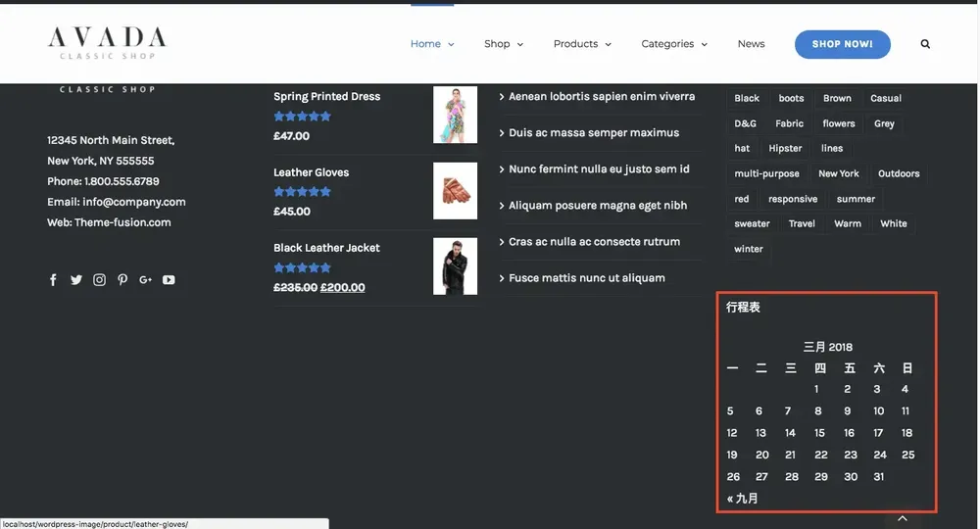Select the Hipster tag

point(785,148)
